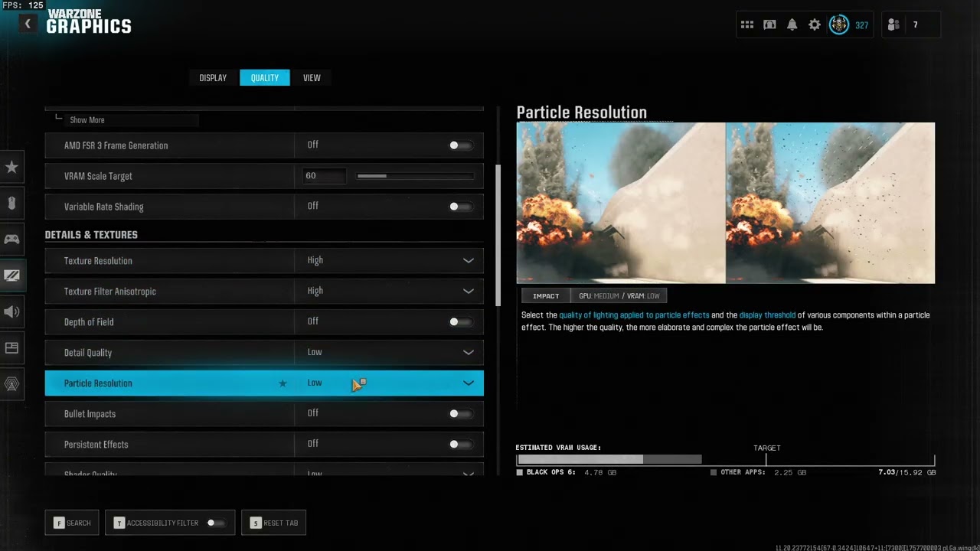The height and width of the screenshot is (551, 980).
Task: Switch to the Display tab
Action: point(213,78)
